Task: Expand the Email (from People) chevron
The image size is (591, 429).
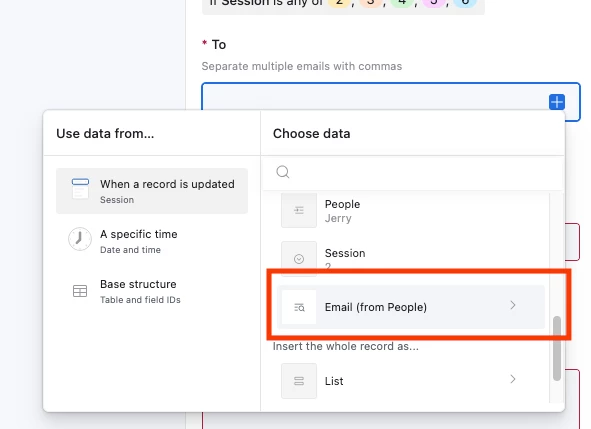Action: tap(513, 305)
